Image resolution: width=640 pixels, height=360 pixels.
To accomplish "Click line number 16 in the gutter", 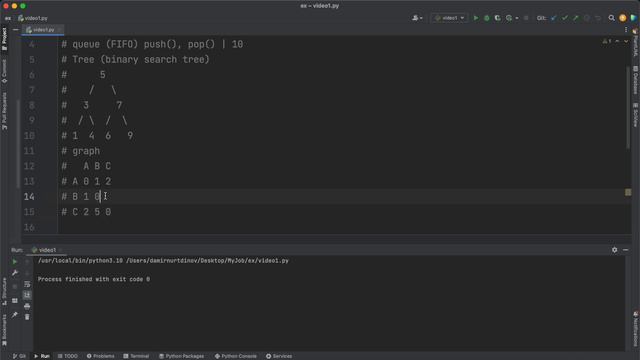I will 29,227.
